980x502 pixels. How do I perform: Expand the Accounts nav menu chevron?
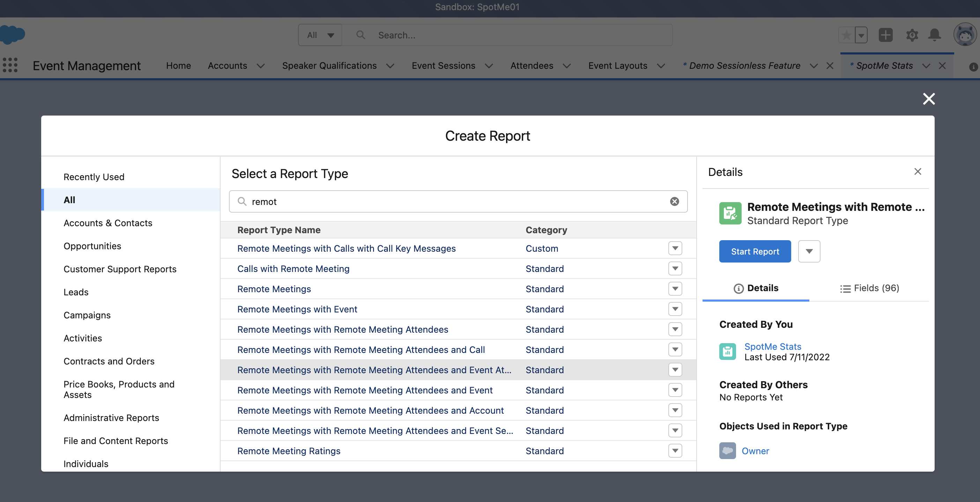(x=261, y=66)
